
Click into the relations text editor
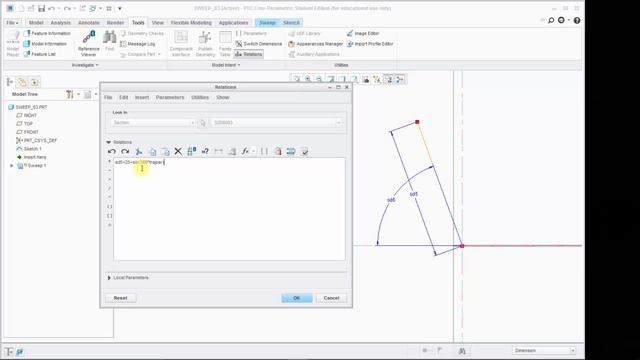pos(229,209)
